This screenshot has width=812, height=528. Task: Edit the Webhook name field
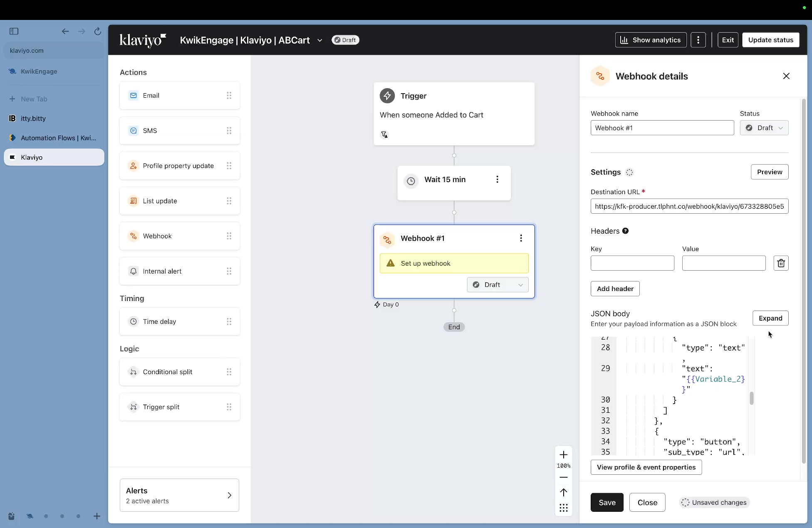coord(662,128)
